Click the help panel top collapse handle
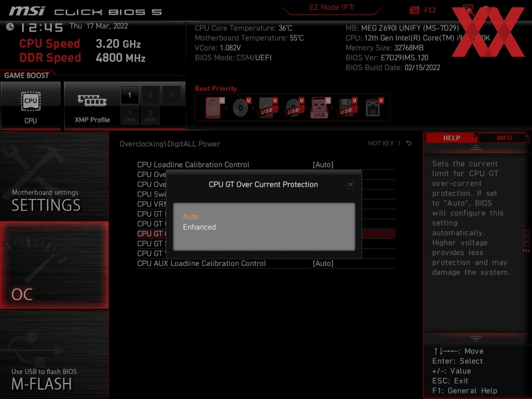Viewport: 532px width, 399px height. click(476, 147)
